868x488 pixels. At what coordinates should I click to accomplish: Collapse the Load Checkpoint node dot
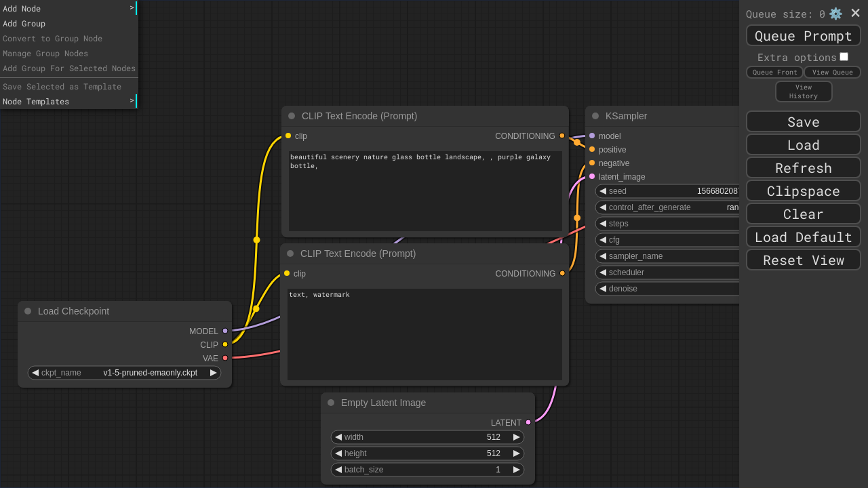point(28,311)
